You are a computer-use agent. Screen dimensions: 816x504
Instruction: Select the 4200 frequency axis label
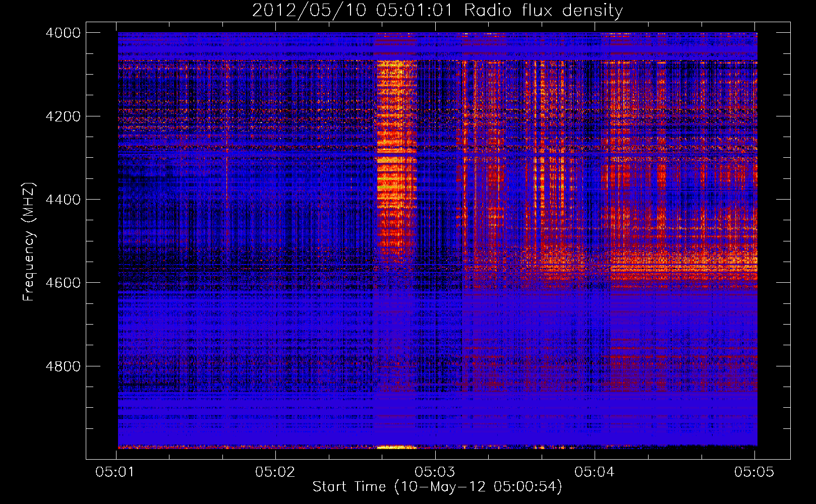coord(63,116)
